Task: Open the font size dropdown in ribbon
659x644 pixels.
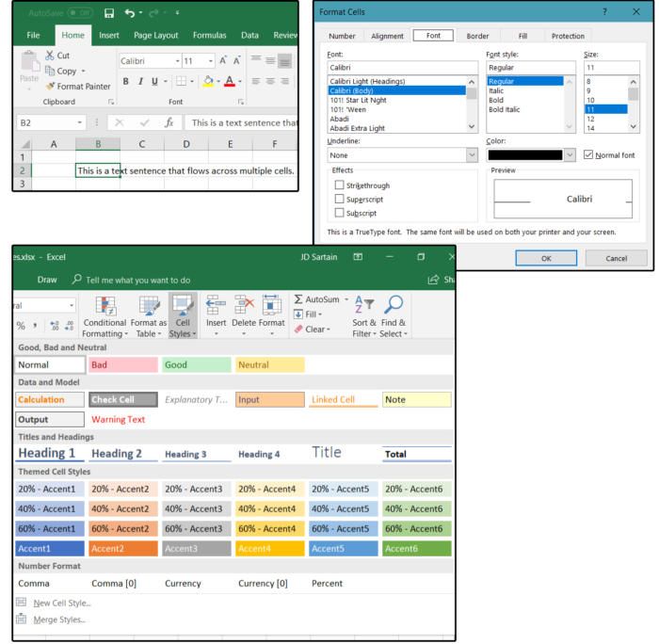Action: click(x=211, y=61)
